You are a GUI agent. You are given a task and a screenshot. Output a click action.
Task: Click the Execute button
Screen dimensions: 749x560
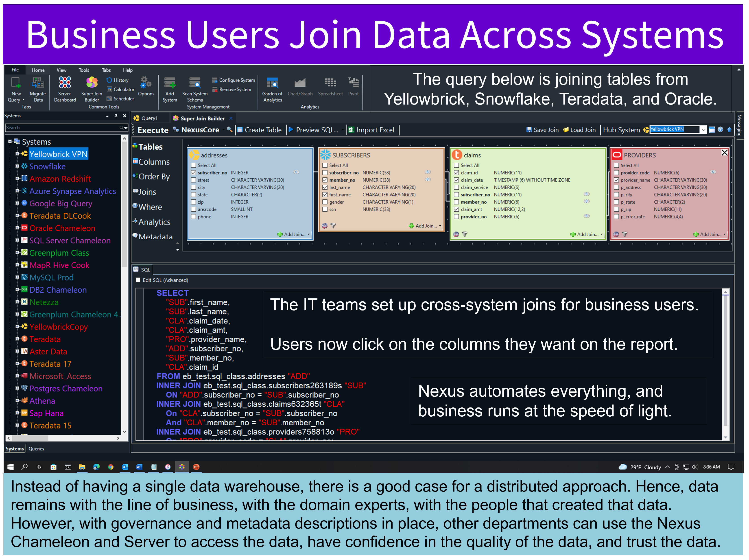(x=153, y=130)
